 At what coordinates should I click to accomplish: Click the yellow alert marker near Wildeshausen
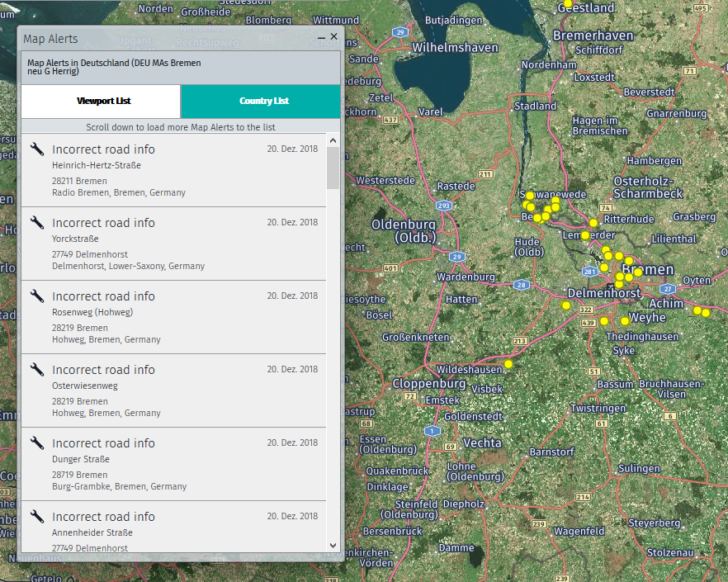pyautogui.click(x=508, y=364)
